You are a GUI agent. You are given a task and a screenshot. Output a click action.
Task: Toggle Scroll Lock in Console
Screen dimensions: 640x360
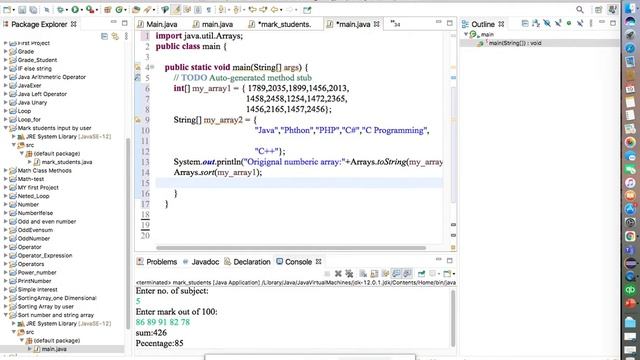coord(374,273)
